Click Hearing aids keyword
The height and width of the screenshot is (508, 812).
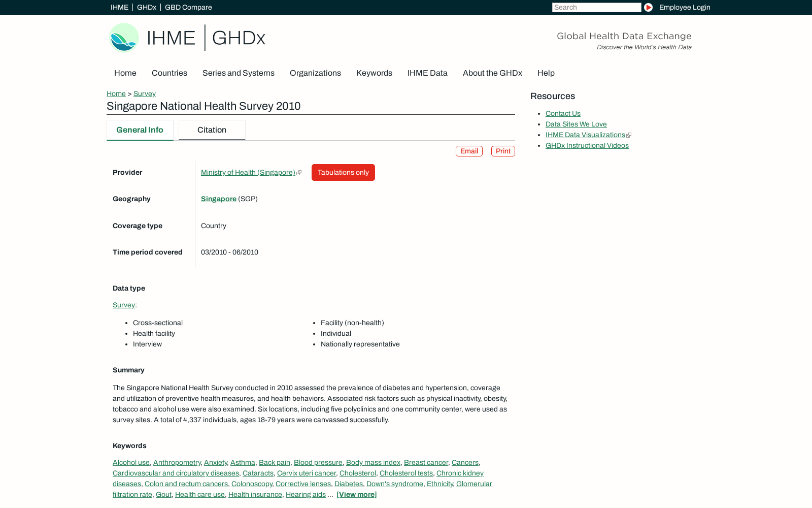[x=306, y=494]
